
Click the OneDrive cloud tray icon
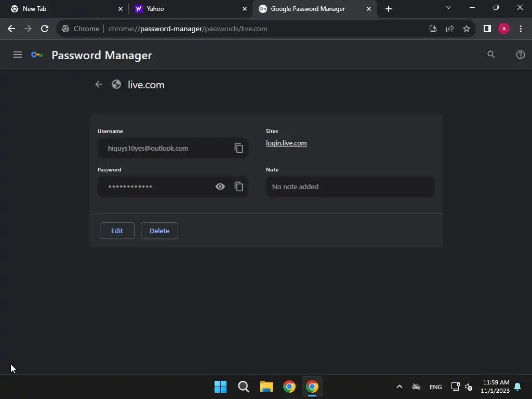click(x=416, y=387)
